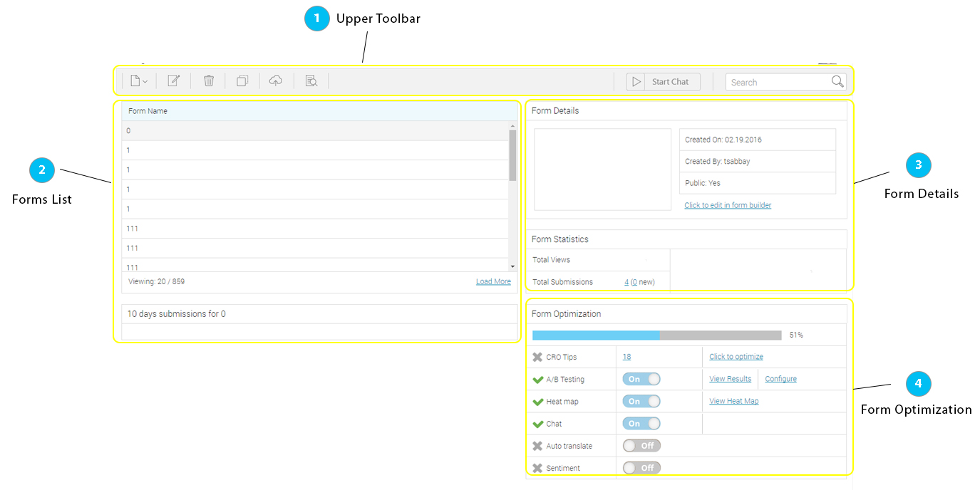Click the Form Details panel heading
This screenshot has height=490, width=980.
pos(555,111)
